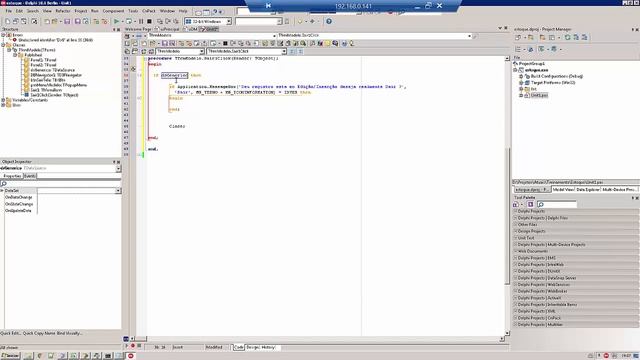The width and height of the screenshot is (640, 360).
Task: Click the category filter icon in Tool Palette
Action: (530, 204)
